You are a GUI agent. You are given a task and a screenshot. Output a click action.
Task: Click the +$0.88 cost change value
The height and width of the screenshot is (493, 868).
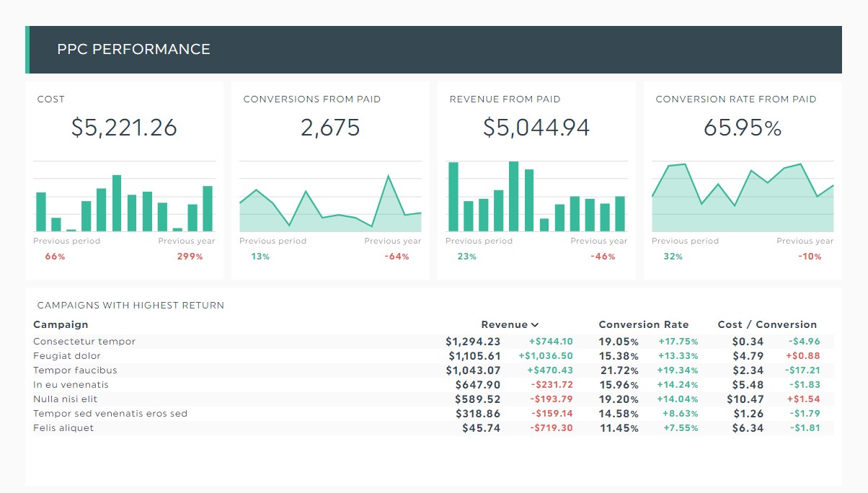pos(803,356)
